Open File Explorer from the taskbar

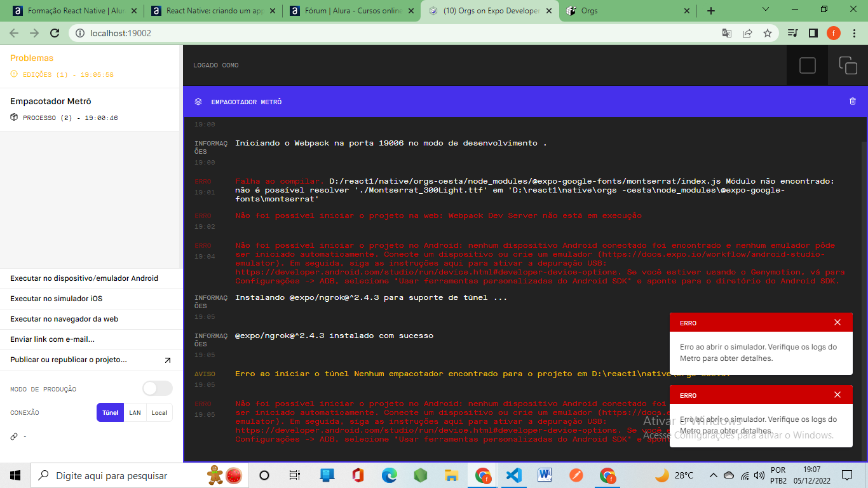(x=452, y=475)
